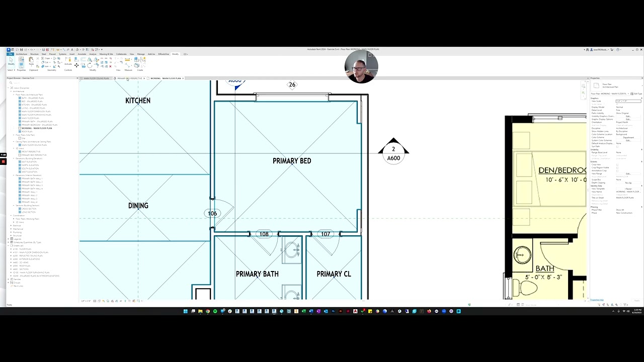Expand the Mechanical discipline node
Viewport: 644px width, 362px height.
pyautogui.click(x=11, y=229)
